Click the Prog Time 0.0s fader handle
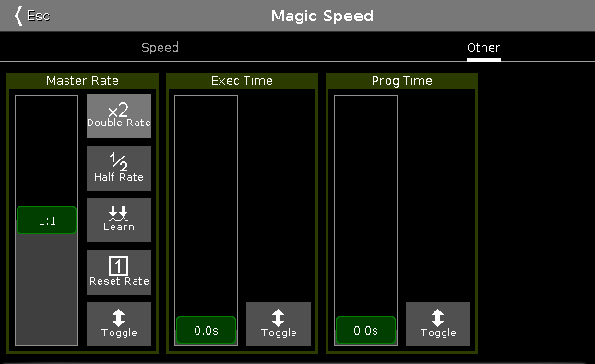595x364 pixels. coord(366,330)
